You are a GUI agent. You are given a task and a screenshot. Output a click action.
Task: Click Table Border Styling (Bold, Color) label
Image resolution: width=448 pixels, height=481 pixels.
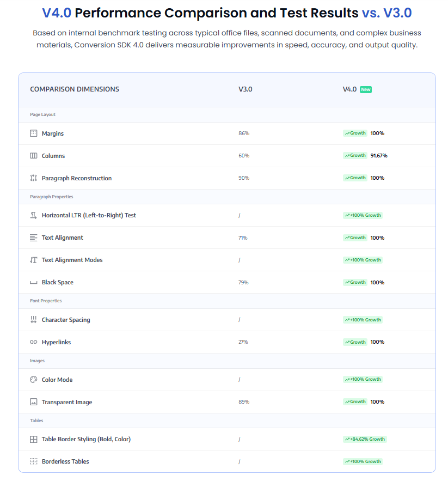(x=86, y=439)
